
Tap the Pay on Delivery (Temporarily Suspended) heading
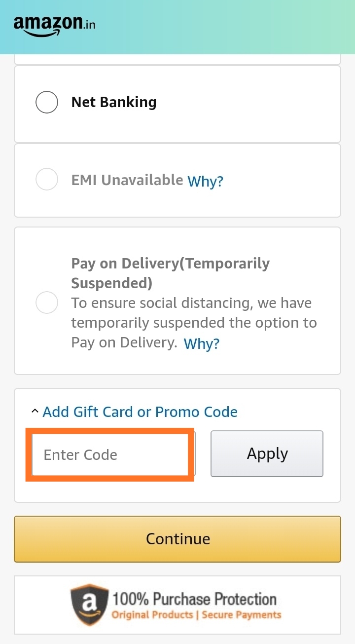click(x=171, y=273)
